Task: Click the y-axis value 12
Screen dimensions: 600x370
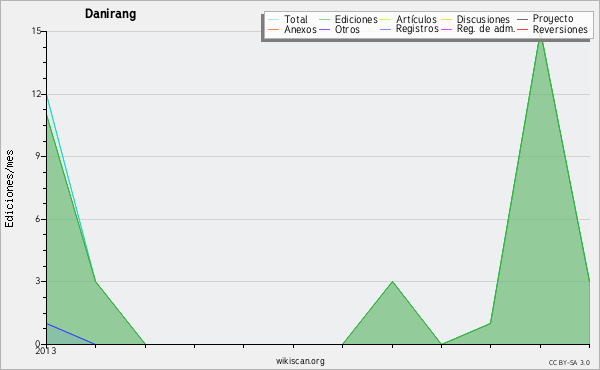Action: point(36,94)
